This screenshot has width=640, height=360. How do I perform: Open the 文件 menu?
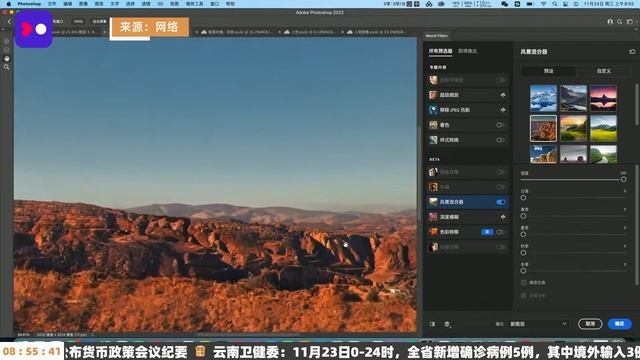click(x=52, y=4)
